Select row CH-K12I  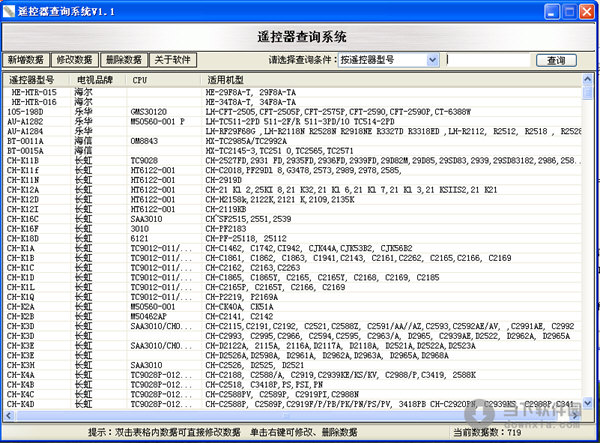click(292, 209)
